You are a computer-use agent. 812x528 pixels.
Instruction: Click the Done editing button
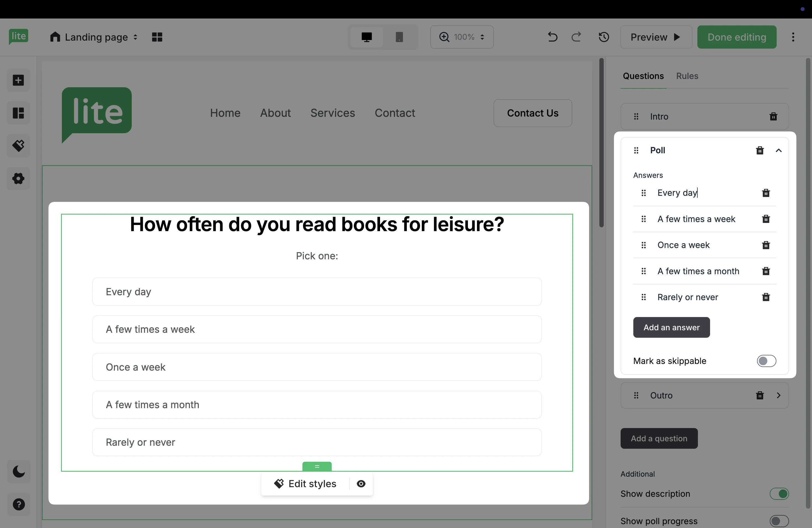coord(737,37)
